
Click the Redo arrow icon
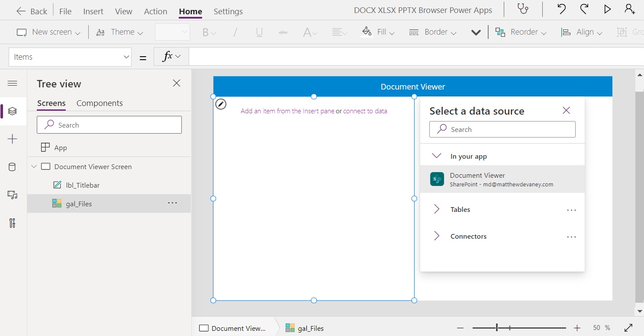[584, 9]
